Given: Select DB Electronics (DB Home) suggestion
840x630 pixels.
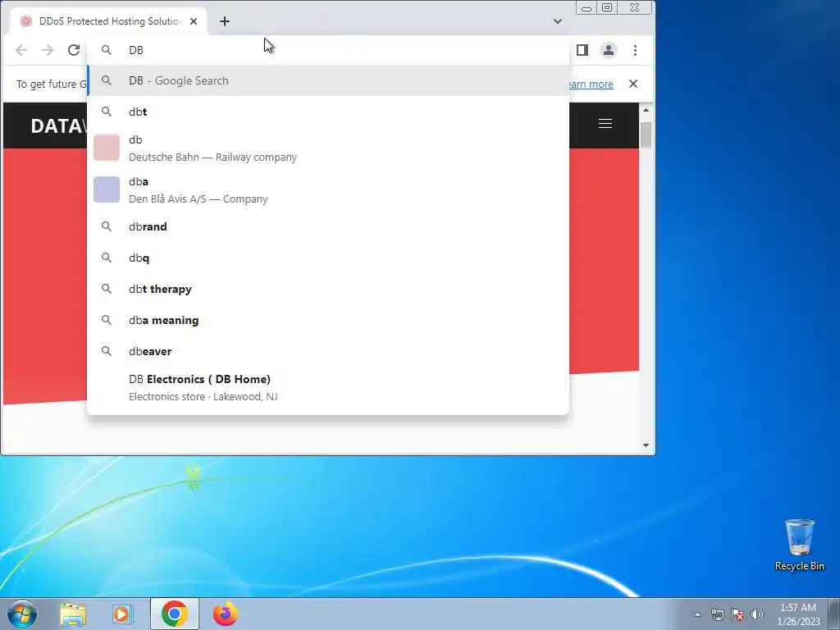Looking at the screenshot, I should [x=328, y=387].
